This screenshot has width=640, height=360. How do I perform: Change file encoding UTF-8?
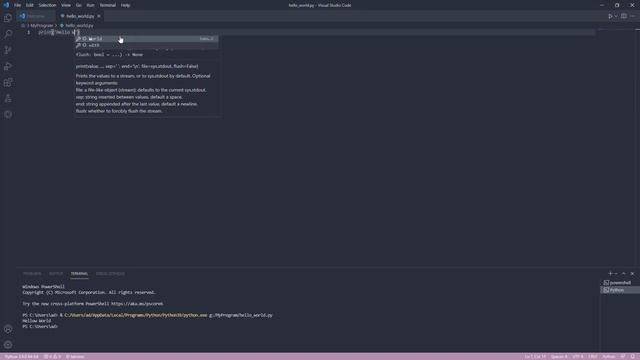tap(578, 357)
